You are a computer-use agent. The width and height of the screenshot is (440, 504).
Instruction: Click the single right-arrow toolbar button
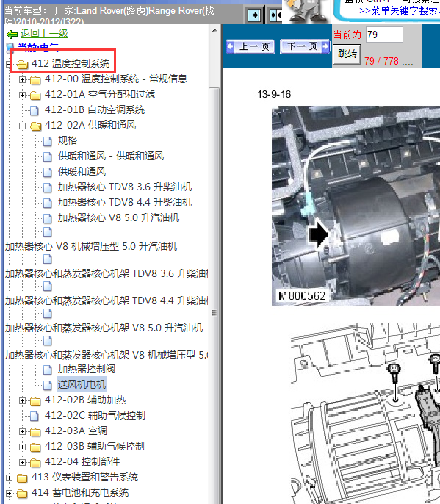254,15
